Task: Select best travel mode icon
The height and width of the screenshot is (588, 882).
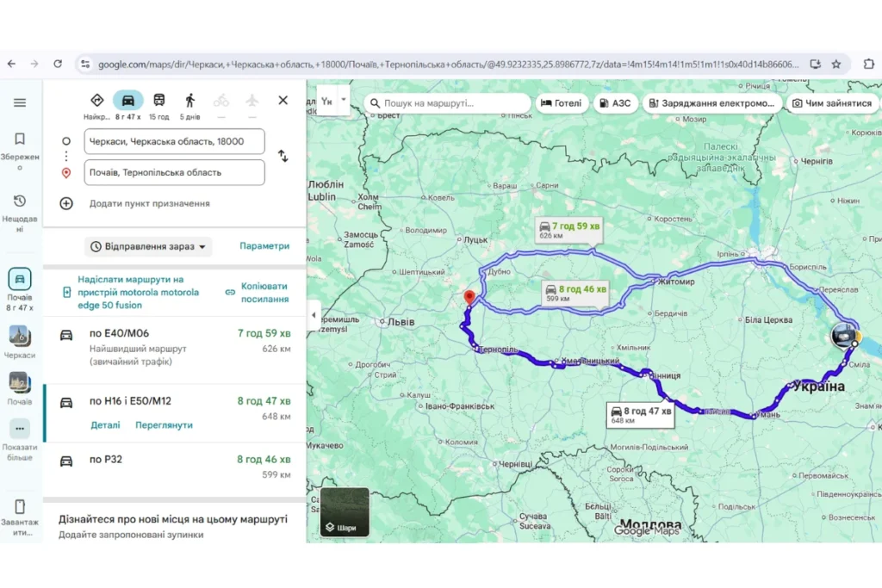Action: point(96,101)
